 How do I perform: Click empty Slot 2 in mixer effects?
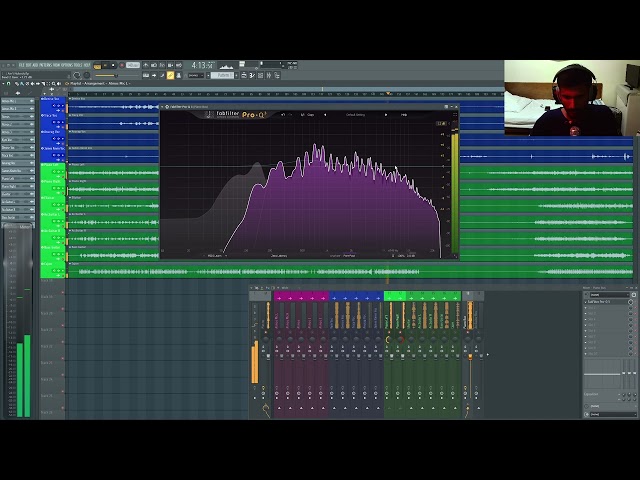point(606,308)
